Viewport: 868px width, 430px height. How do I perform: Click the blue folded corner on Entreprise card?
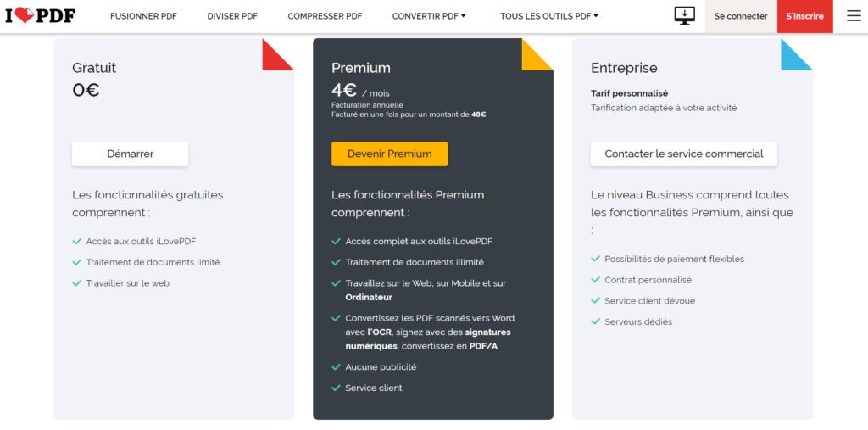point(796,54)
